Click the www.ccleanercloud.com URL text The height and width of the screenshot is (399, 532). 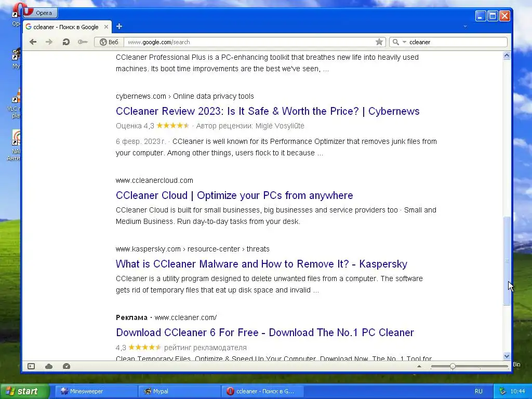(154, 180)
